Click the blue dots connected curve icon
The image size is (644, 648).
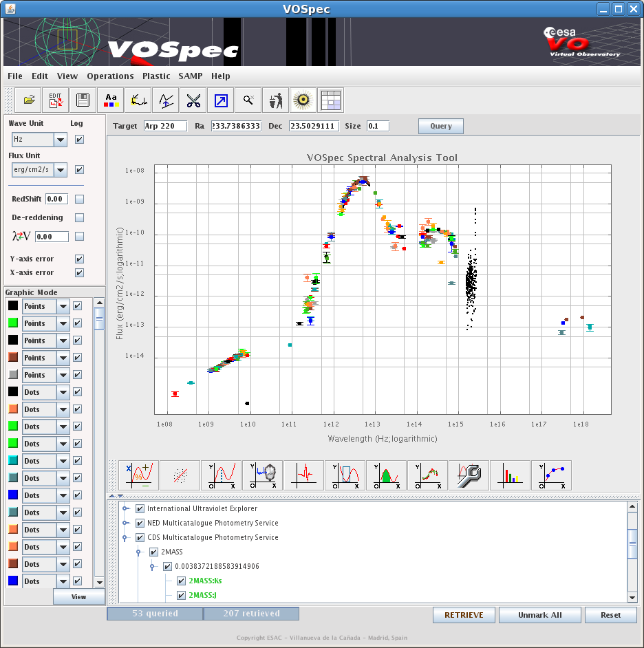(551, 475)
